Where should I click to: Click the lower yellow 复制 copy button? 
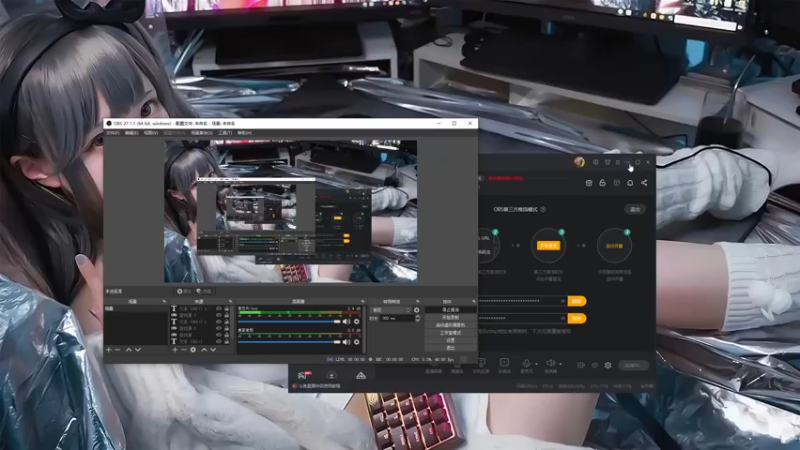(x=577, y=318)
